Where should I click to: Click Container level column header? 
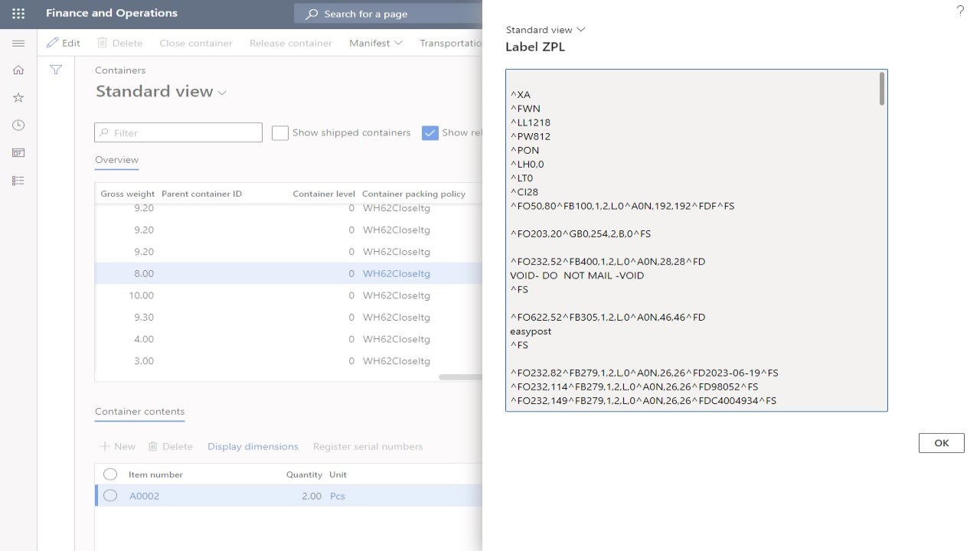pos(324,194)
